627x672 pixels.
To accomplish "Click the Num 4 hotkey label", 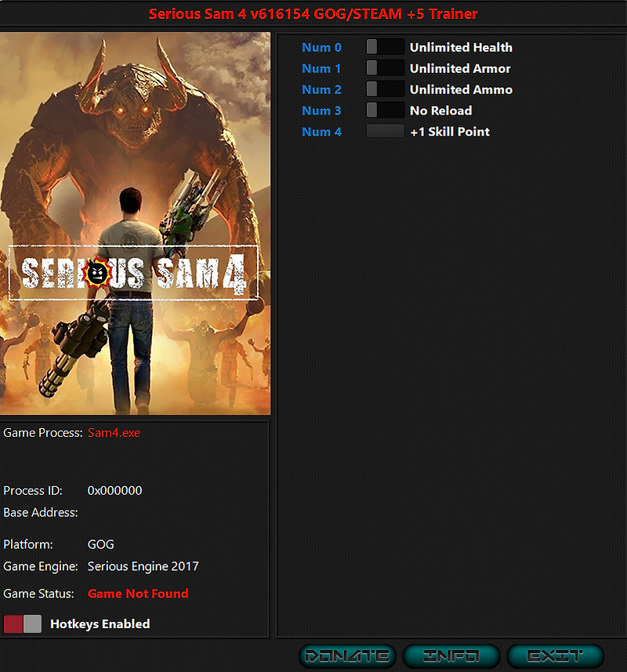I will click(x=321, y=132).
